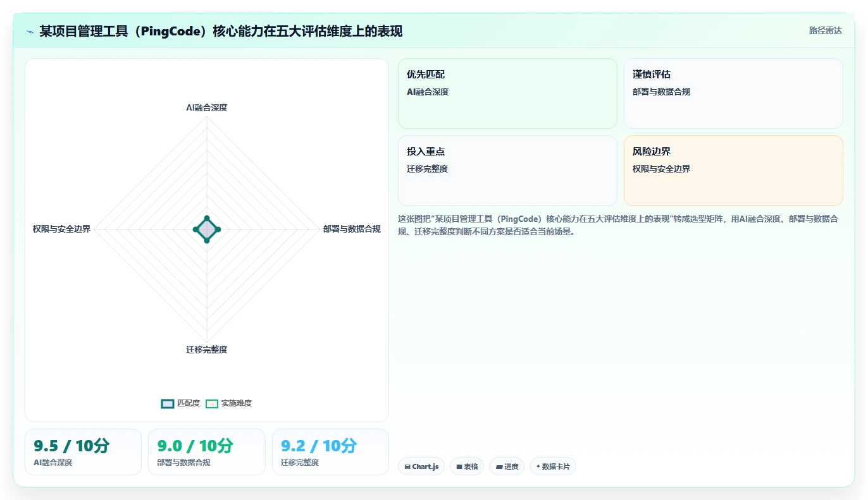Select the 进度 tag chip
Viewport: 868px width, 500px height.
pyautogui.click(x=507, y=466)
